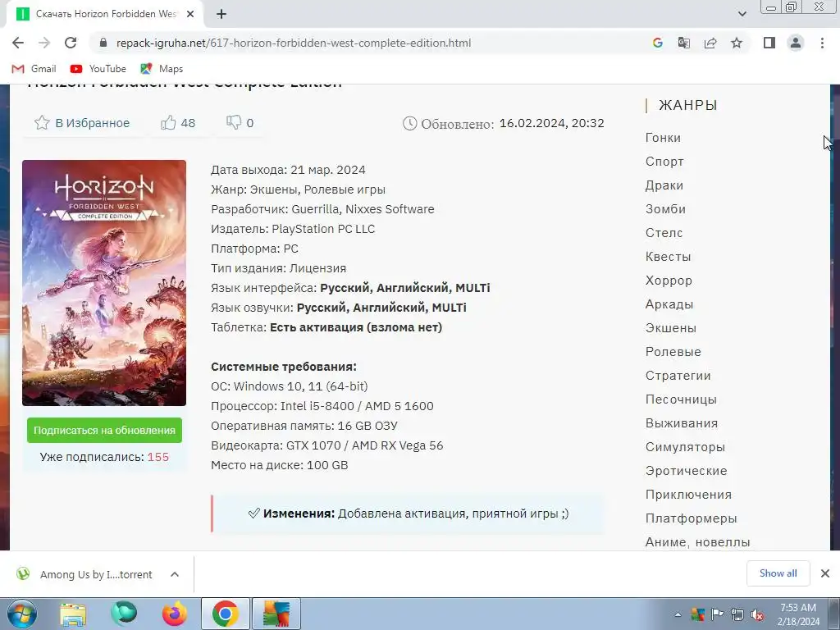Open the Симуляторы genre
The image size is (840, 630).
pyautogui.click(x=685, y=447)
